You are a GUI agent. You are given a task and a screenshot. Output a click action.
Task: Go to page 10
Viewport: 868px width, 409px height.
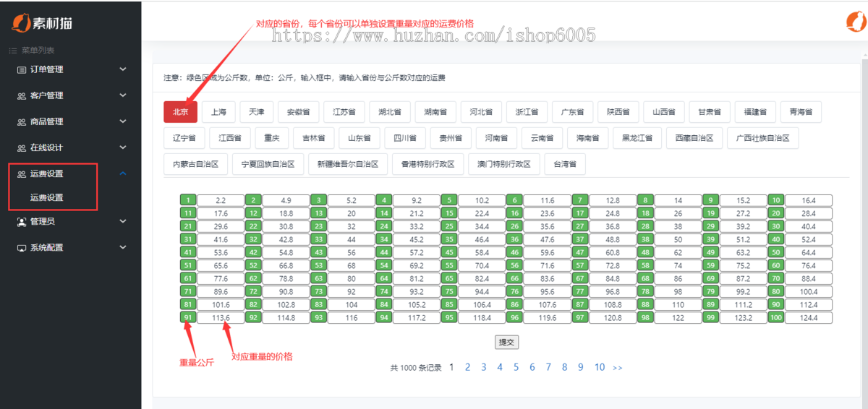click(x=600, y=367)
